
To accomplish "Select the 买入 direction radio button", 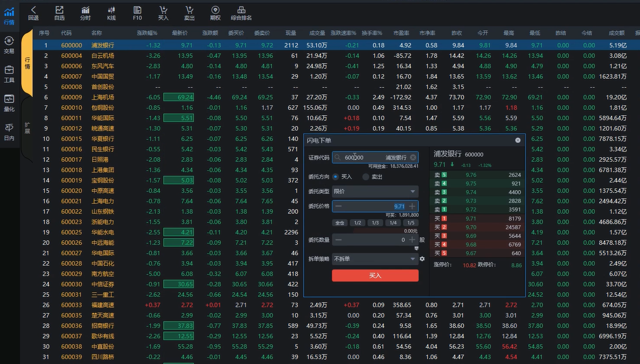I will (x=336, y=177).
